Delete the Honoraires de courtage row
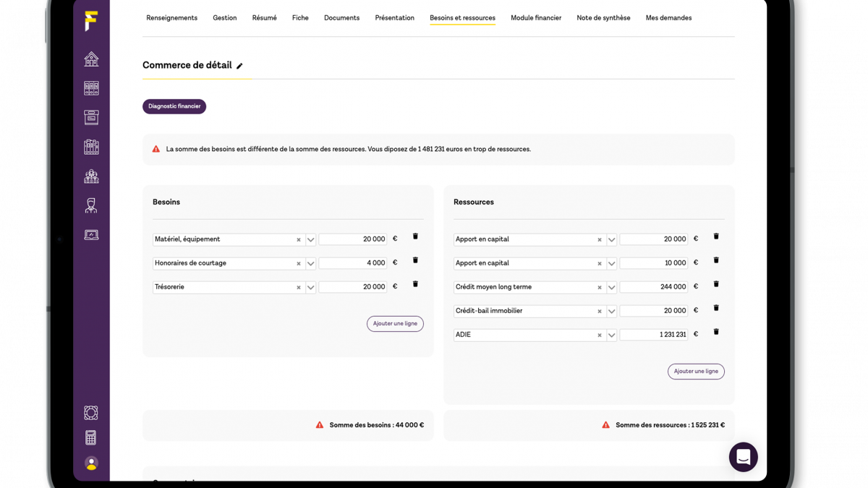The width and height of the screenshot is (868, 488). pos(415,260)
